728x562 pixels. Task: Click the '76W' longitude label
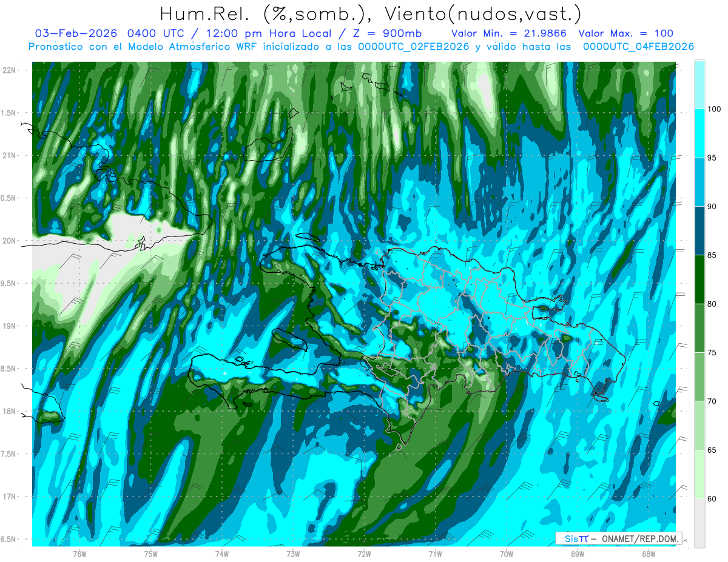coord(79,554)
